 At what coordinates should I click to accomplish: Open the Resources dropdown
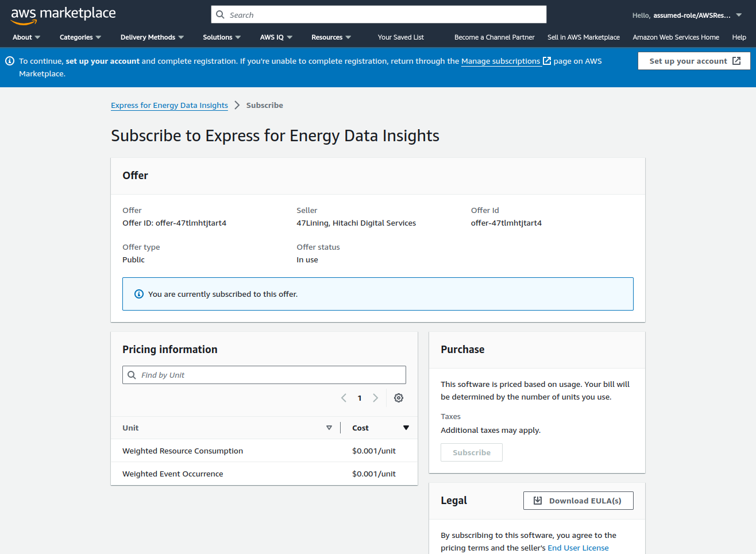331,37
